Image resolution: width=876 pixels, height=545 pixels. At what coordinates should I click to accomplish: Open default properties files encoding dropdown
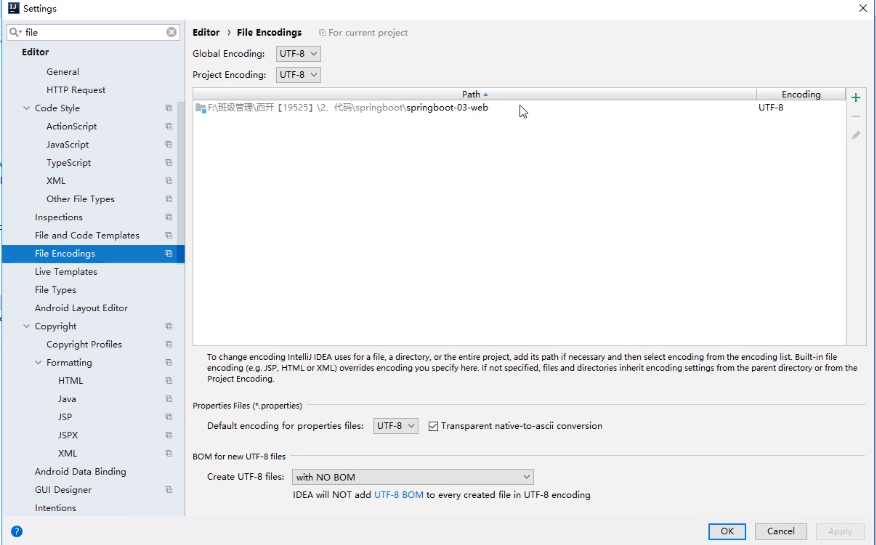click(396, 426)
